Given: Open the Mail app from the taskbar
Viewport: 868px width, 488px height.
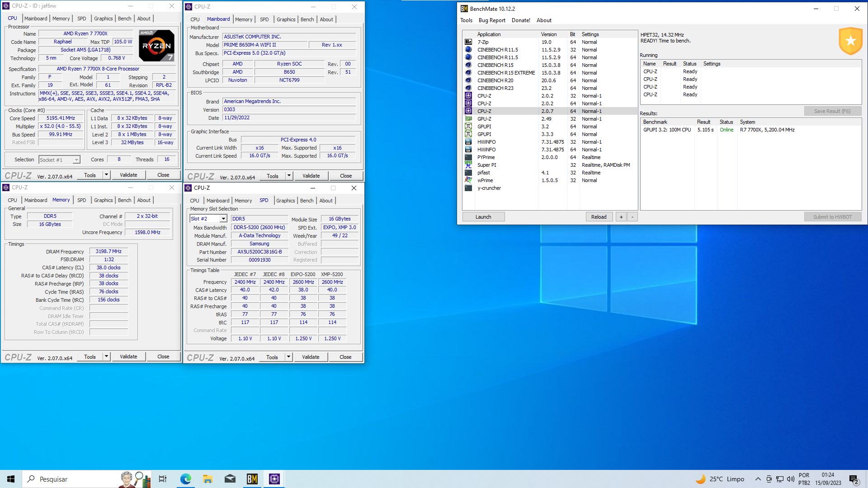Looking at the screenshot, I should [x=230, y=479].
